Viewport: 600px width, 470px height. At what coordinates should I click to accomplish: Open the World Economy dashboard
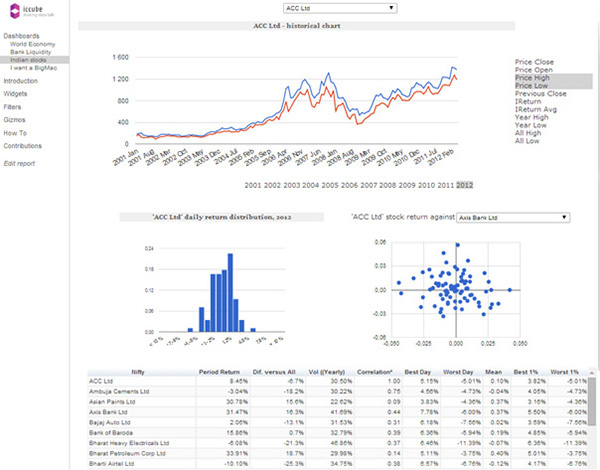(x=36, y=45)
